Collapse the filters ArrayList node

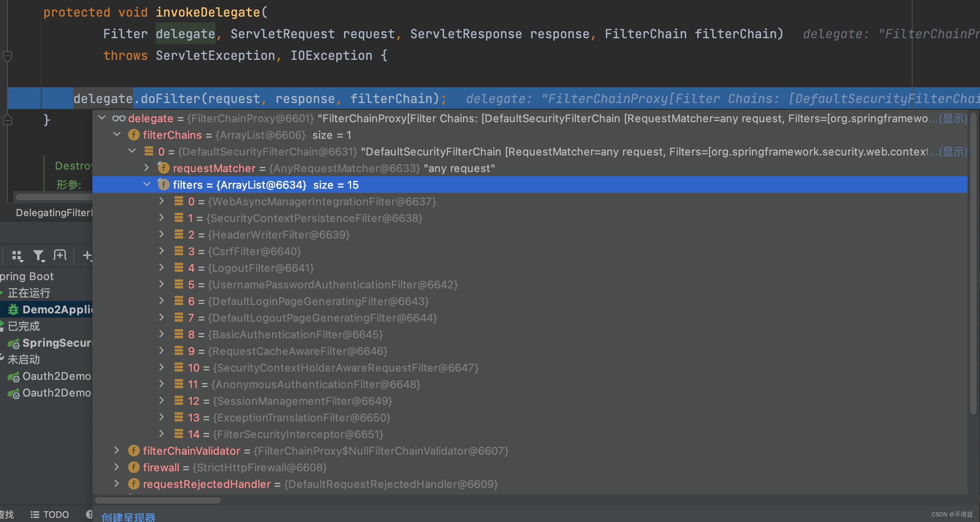pyautogui.click(x=146, y=185)
